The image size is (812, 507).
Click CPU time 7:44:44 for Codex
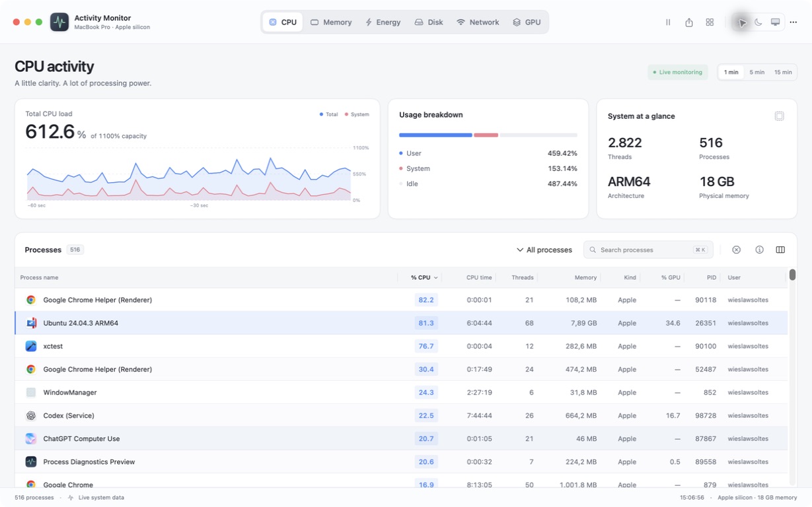click(x=479, y=415)
